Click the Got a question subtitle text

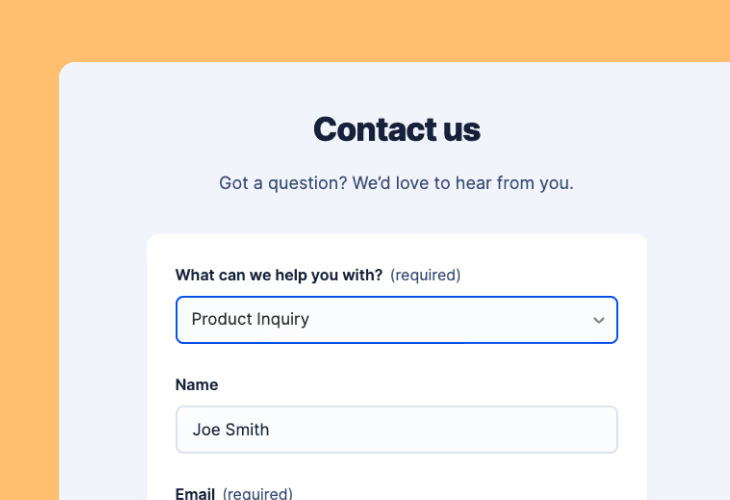click(x=396, y=183)
